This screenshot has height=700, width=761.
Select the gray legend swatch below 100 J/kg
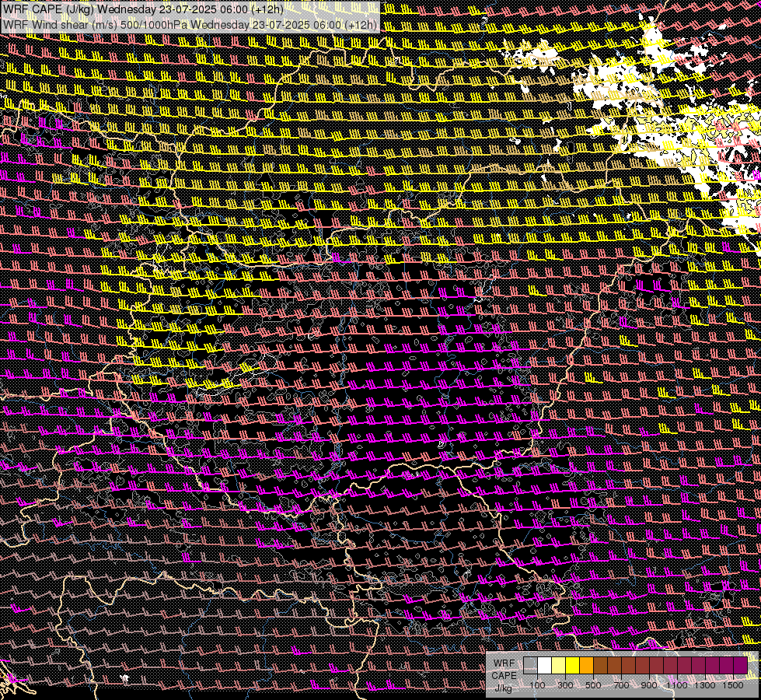point(530,666)
